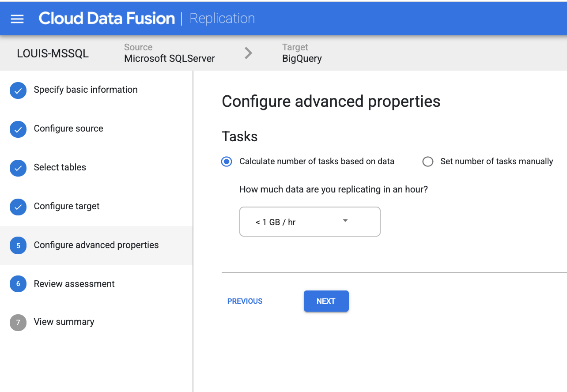Click the checkmark icon beside Select tables

(18, 168)
